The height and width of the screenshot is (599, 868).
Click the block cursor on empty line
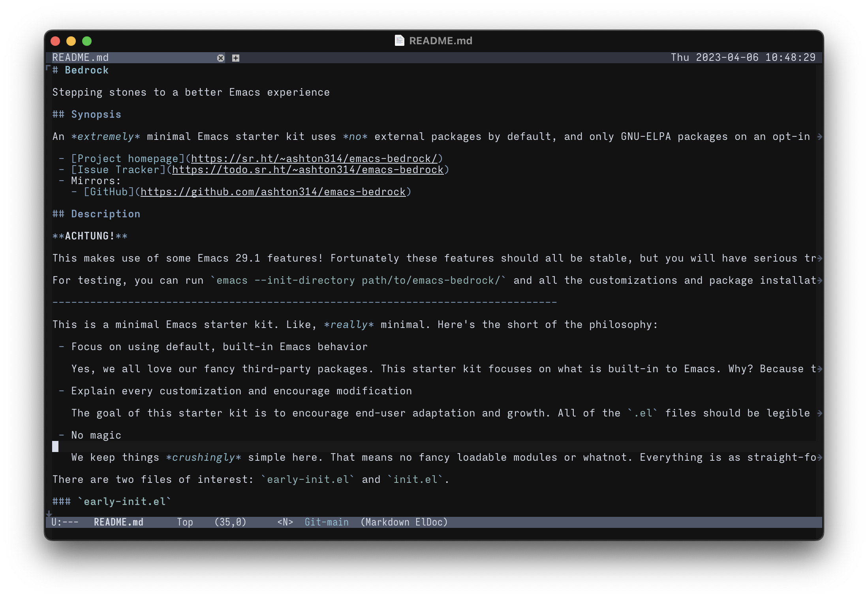(x=55, y=446)
